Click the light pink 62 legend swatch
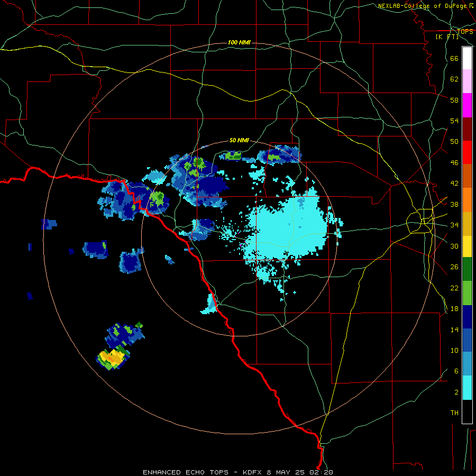Viewport: 476px width, 476px height. 467,81
